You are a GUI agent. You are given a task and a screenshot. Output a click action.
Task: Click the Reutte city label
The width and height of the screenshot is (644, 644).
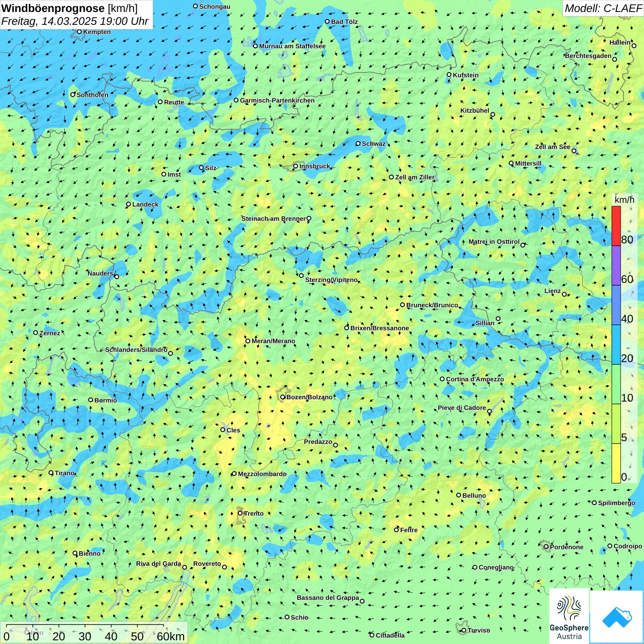[x=174, y=102]
